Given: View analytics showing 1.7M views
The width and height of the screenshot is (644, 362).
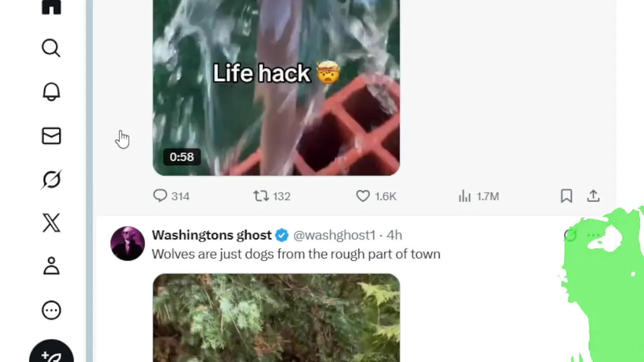Looking at the screenshot, I should tap(478, 196).
